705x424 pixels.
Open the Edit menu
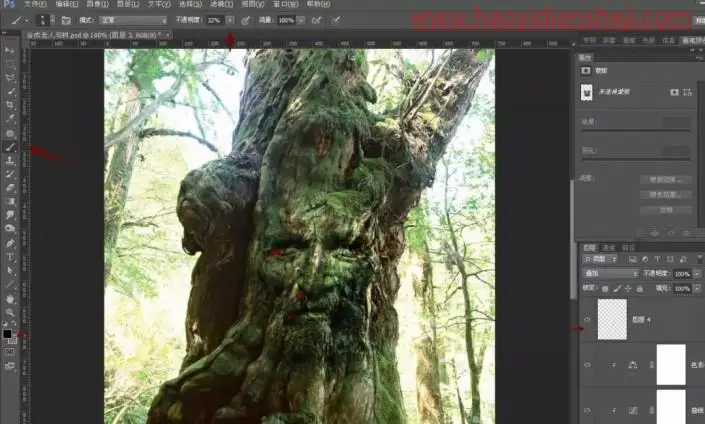(67, 4)
